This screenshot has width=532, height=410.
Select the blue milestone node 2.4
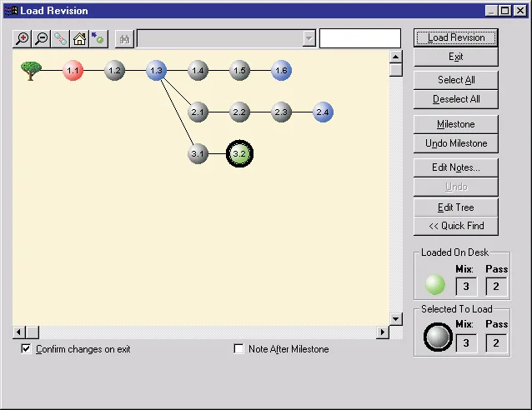point(323,112)
